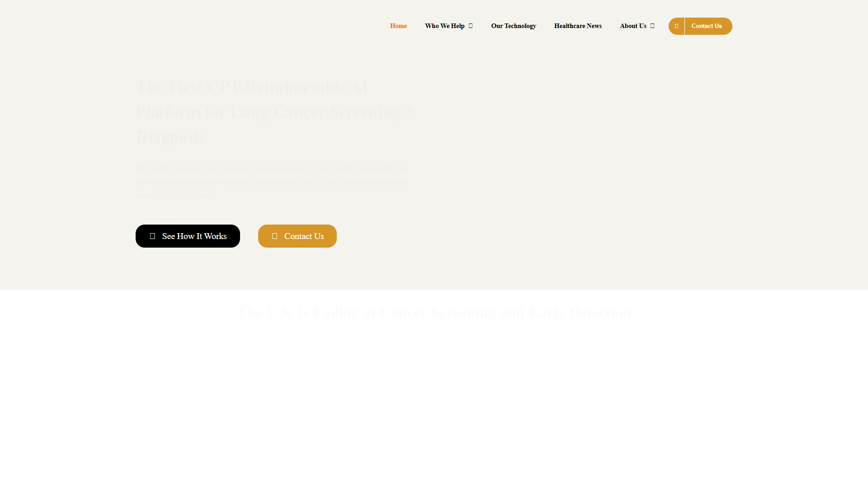Screen dimensions: 868x488
Task: Click the icon on header Contact Us button
Action: [x=676, y=26]
